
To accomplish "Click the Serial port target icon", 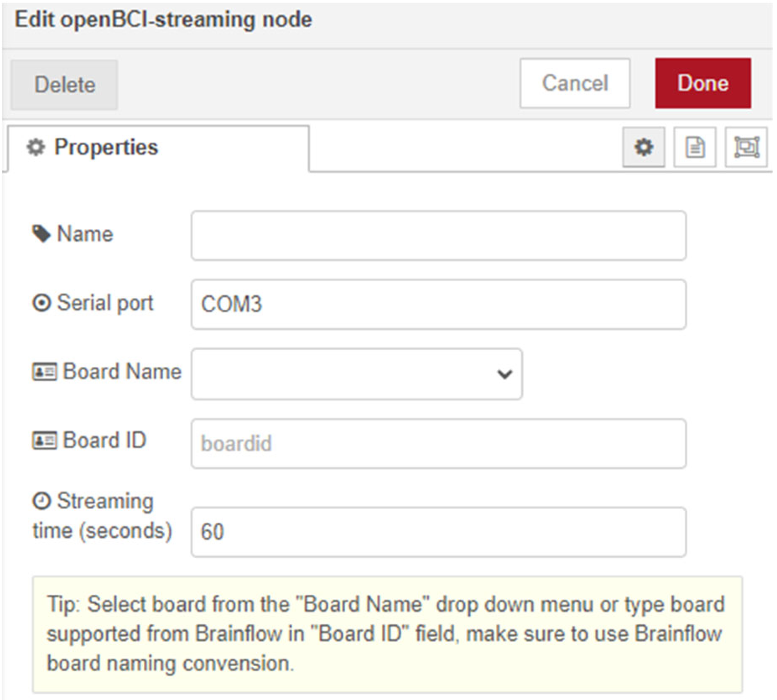I will (x=41, y=303).
